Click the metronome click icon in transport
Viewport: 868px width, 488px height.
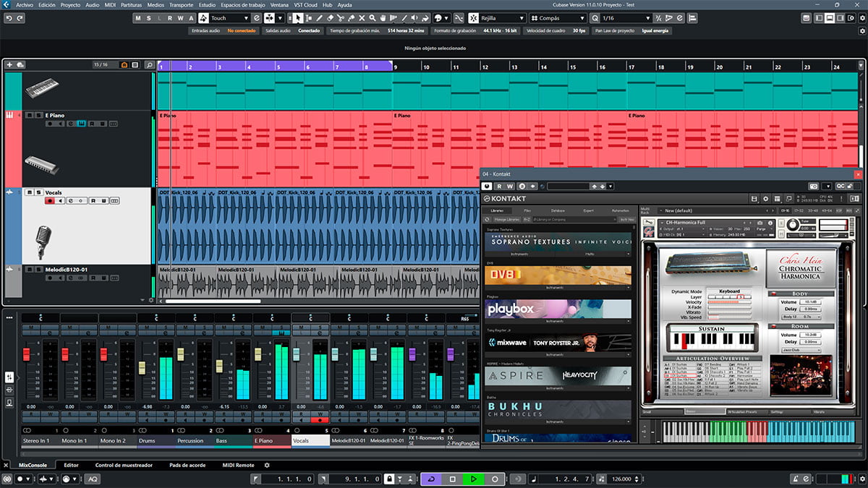795,479
